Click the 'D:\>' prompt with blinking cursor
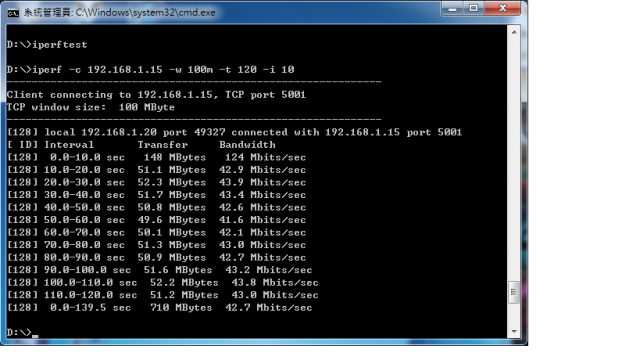Screen dimensions: 640x360 [x=22, y=332]
